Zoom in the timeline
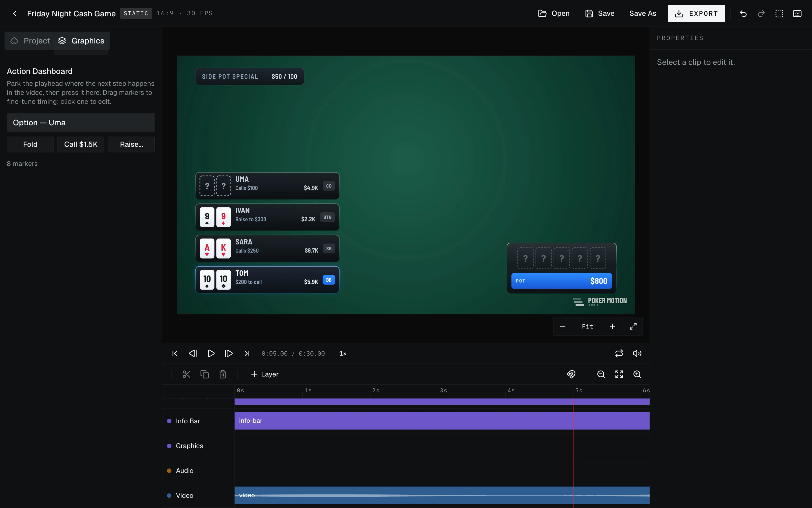812x508 pixels. click(637, 374)
